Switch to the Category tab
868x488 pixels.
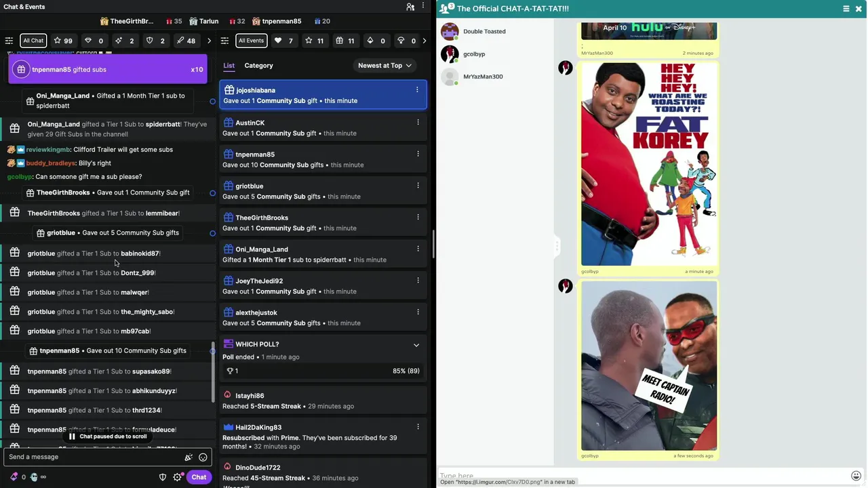point(258,66)
